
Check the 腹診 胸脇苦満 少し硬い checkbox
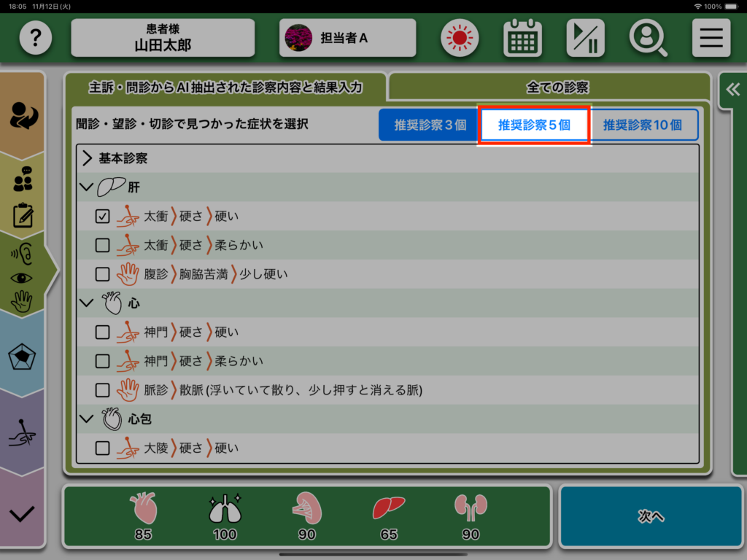coord(103,274)
